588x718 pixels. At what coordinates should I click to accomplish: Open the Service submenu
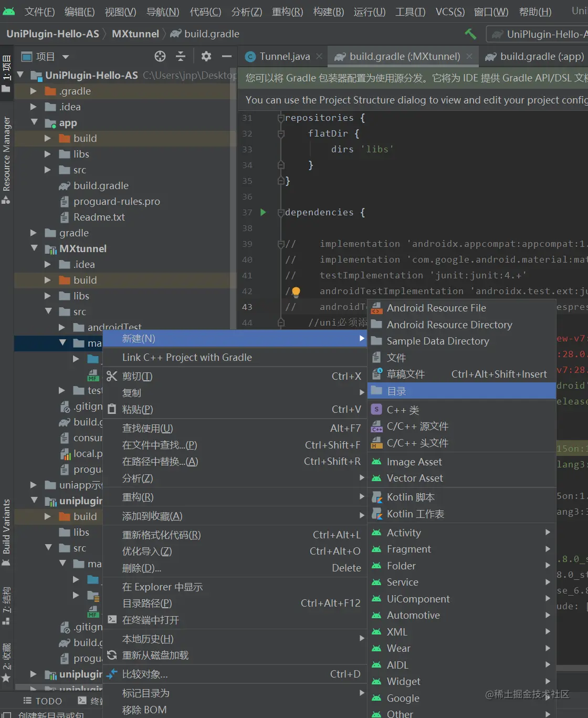pos(462,582)
